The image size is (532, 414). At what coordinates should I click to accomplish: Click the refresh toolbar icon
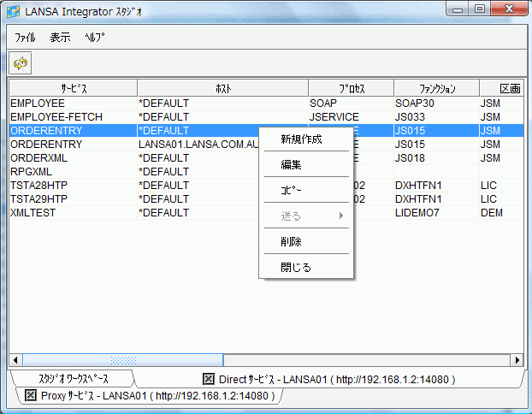[21, 63]
